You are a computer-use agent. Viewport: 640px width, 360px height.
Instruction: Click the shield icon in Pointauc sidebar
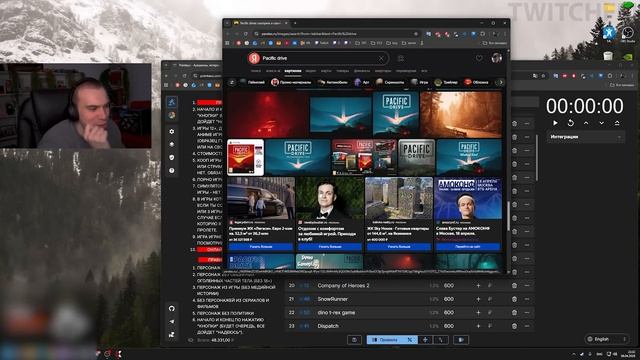coord(172,157)
